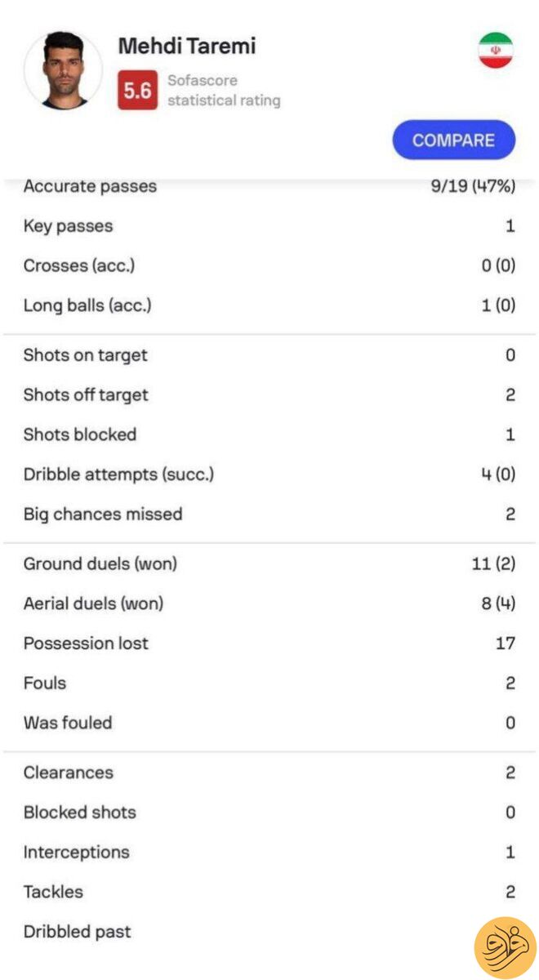539x980 pixels.
Task: Select Dribble attempts (succ.) row
Action: tap(269, 474)
